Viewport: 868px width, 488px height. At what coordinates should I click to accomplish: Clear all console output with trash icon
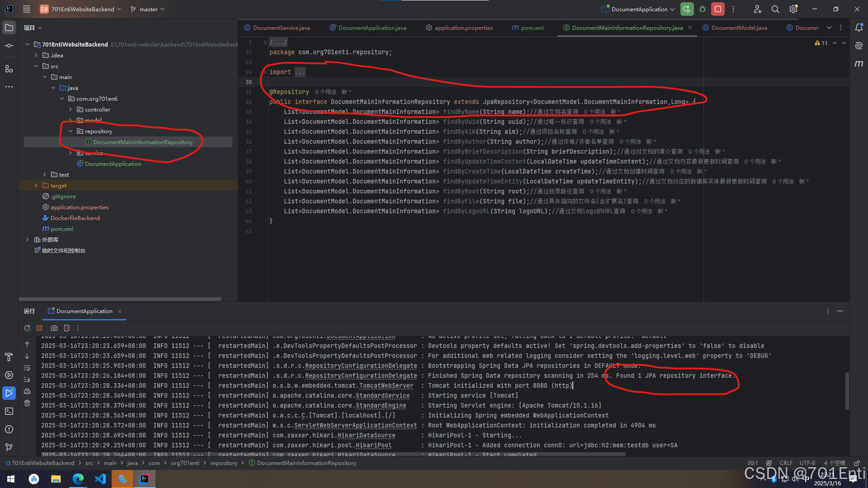tap(27, 404)
